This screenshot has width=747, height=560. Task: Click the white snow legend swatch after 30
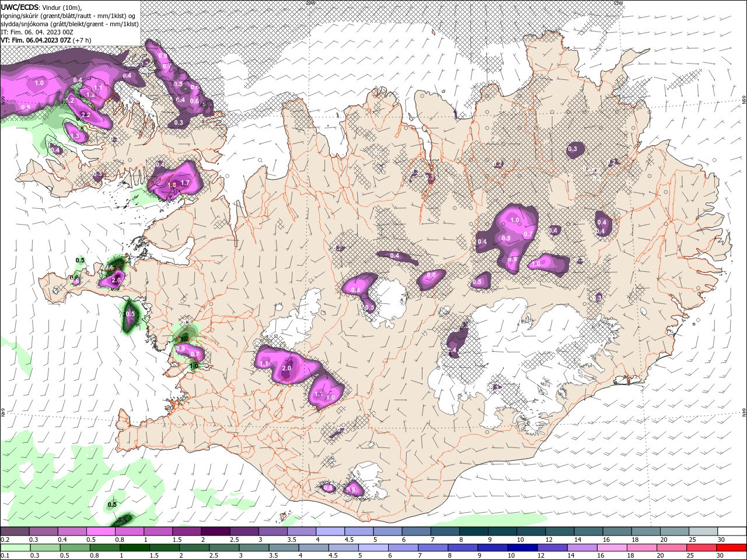pos(732,531)
